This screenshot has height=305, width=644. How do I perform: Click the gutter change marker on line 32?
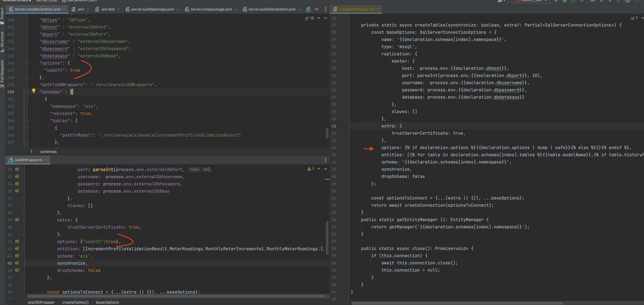tap(17, 169)
